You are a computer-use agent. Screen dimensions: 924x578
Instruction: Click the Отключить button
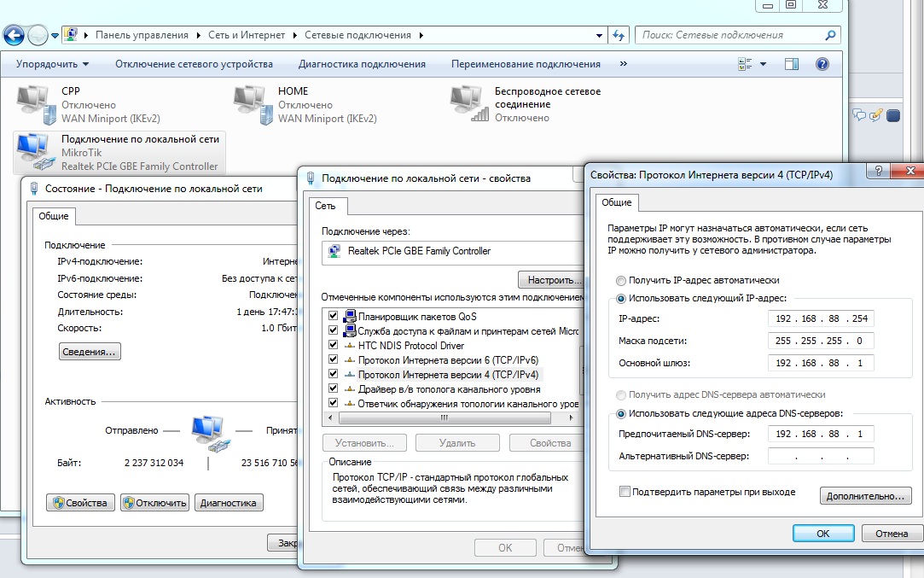tap(154, 503)
